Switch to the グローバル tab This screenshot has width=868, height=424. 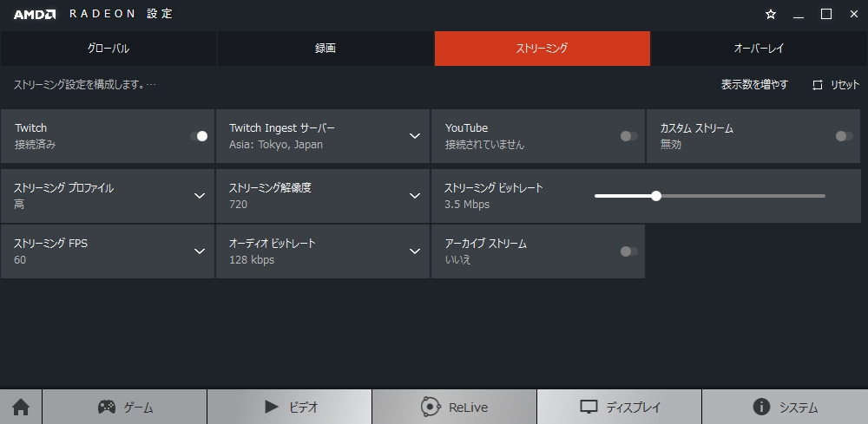(x=108, y=49)
